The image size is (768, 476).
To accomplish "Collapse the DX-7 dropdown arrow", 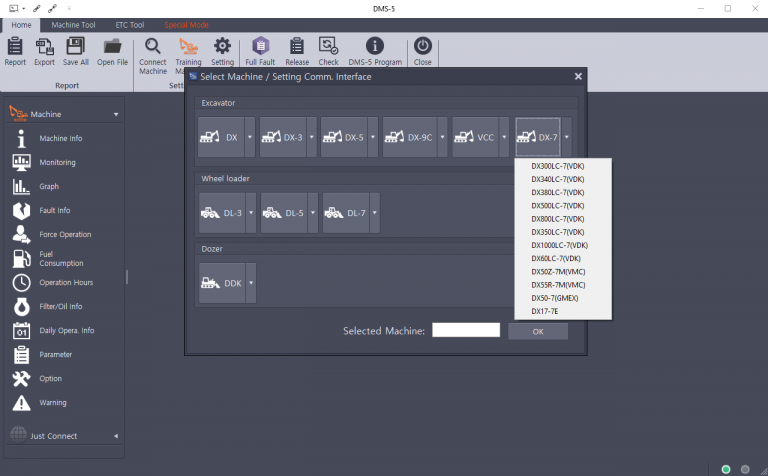I will pyautogui.click(x=567, y=137).
